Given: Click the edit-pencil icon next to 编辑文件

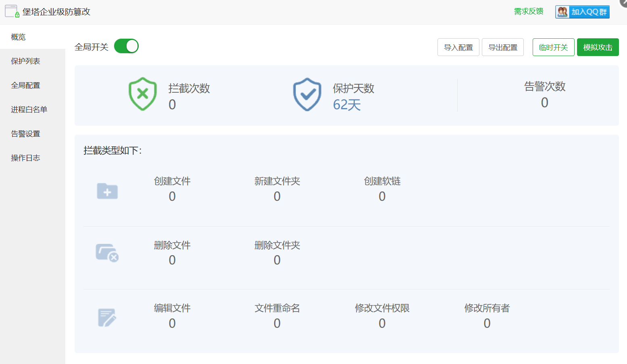Looking at the screenshot, I should 106,317.
